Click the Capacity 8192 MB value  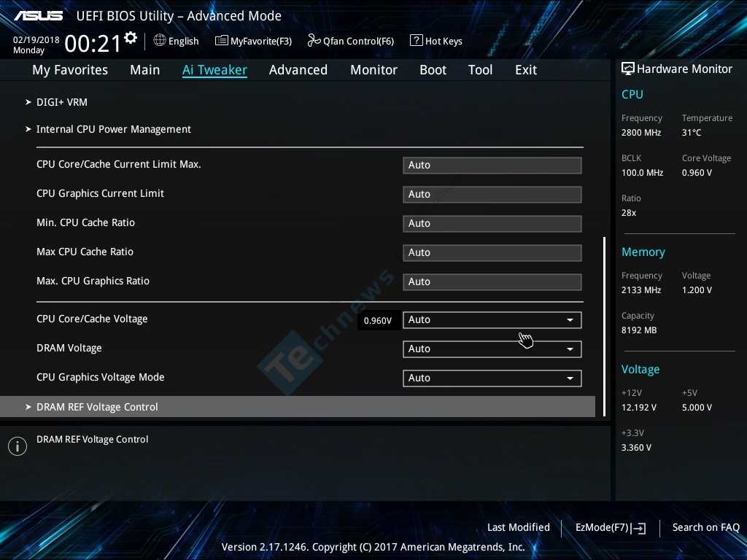click(x=639, y=330)
